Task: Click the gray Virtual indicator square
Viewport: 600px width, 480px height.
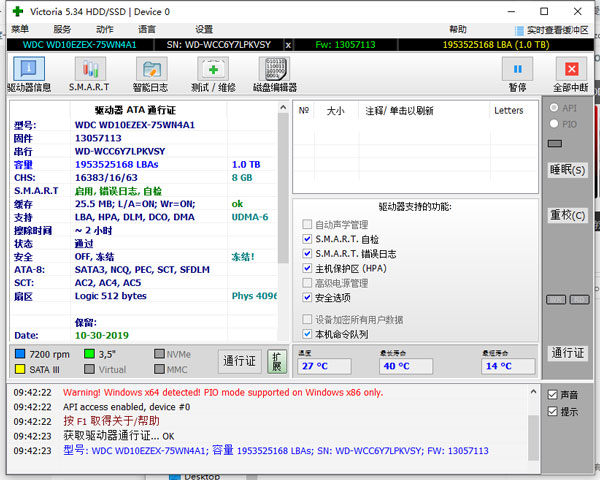Action: point(89,369)
